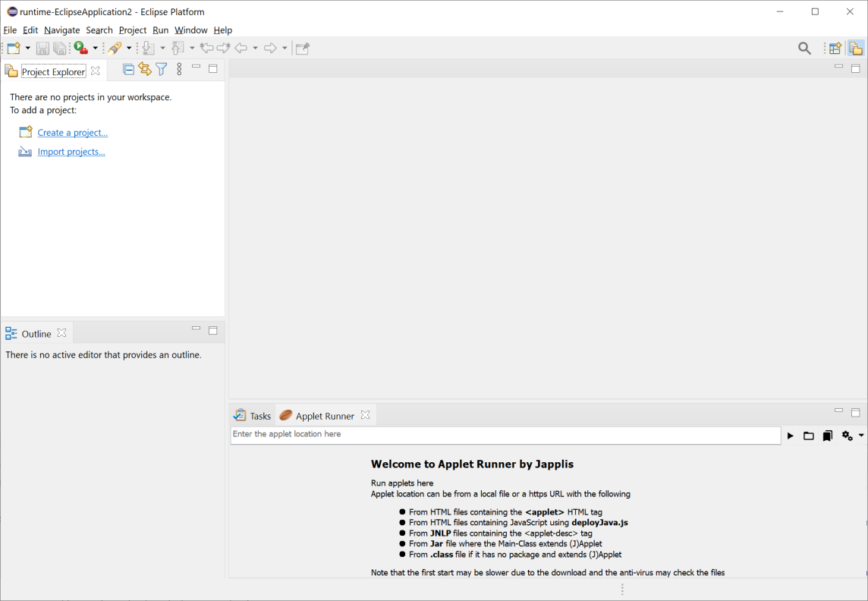Viewport: 868px width, 601px height.
Task: Click the Import projects tray icon
Action: (x=25, y=151)
